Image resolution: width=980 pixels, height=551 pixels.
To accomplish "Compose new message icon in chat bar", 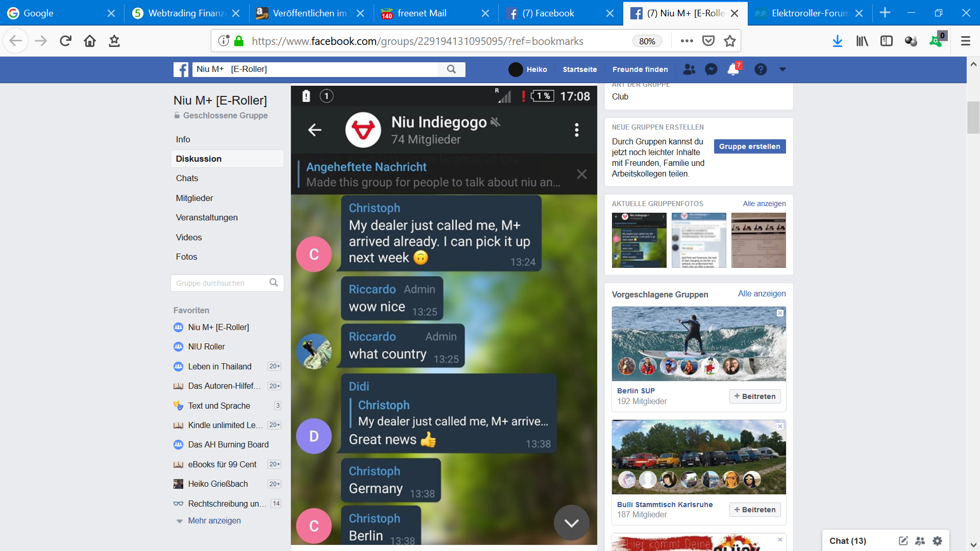I will tap(903, 541).
